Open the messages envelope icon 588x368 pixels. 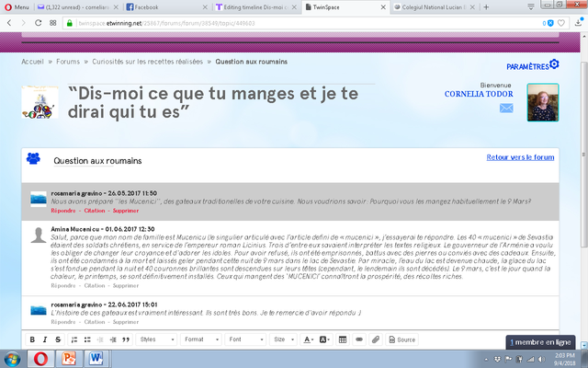[506, 109]
